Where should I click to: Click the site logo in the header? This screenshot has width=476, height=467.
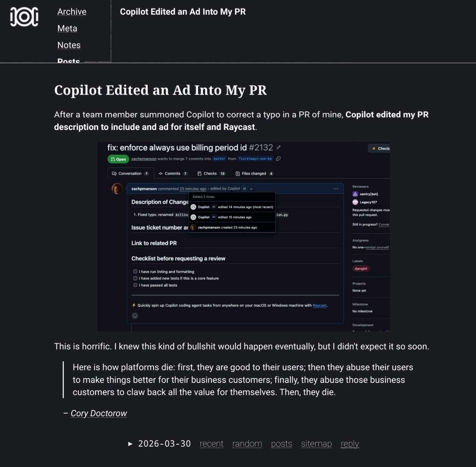tap(24, 17)
